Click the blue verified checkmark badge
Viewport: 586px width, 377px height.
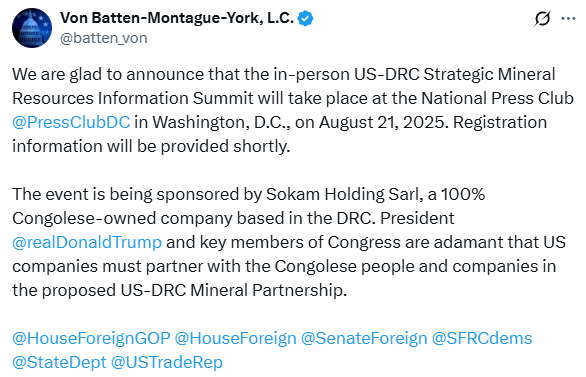click(x=305, y=18)
